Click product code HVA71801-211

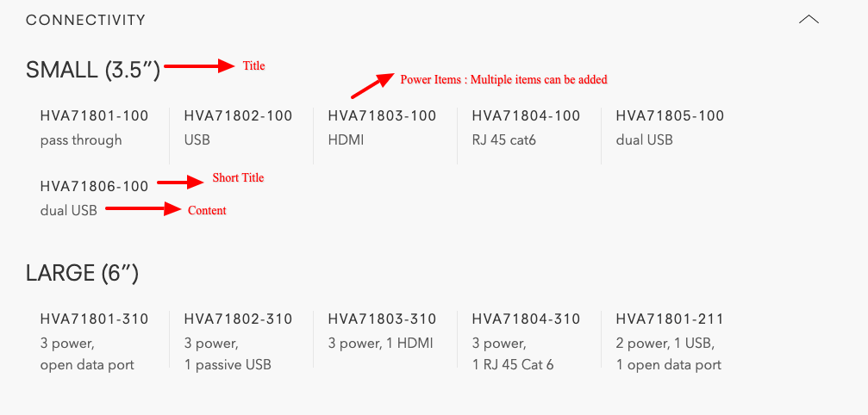[x=670, y=319]
